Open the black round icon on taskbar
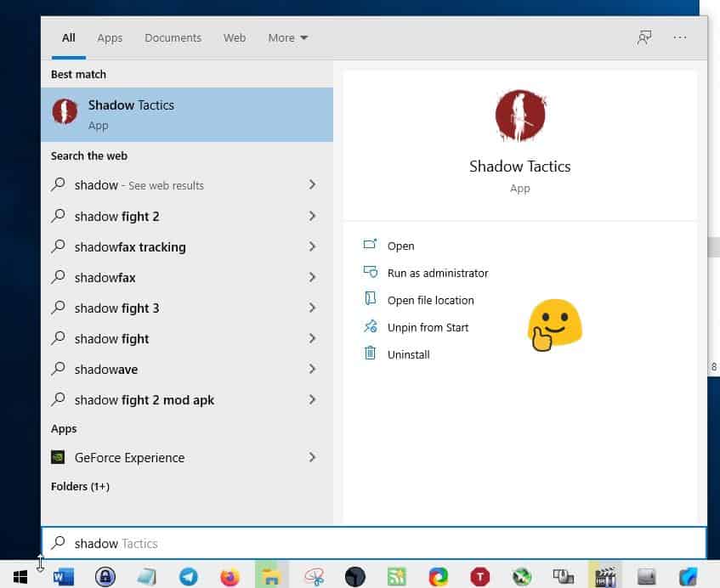This screenshot has height=588, width=720. 355,576
